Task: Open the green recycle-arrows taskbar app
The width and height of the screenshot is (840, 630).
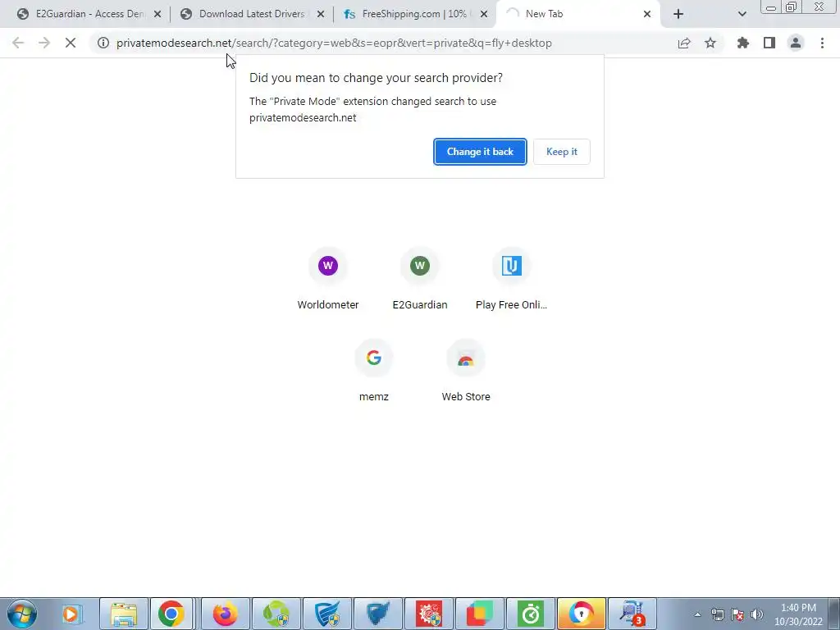Action: click(276, 614)
